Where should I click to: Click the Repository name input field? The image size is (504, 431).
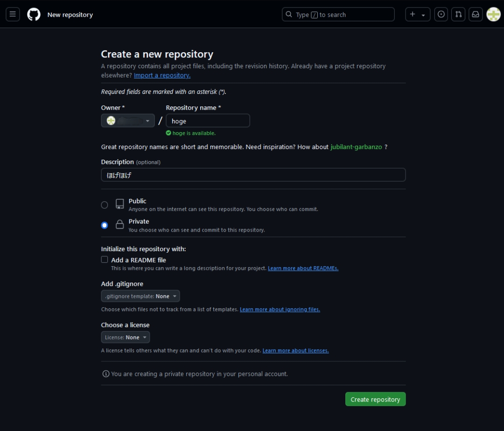(208, 121)
